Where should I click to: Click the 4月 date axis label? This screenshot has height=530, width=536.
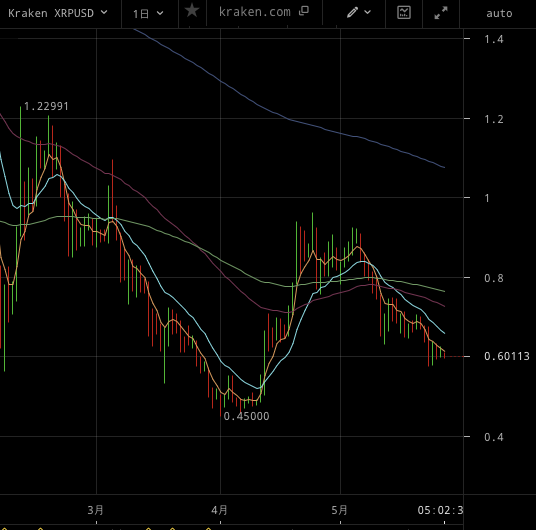click(219, 510)
